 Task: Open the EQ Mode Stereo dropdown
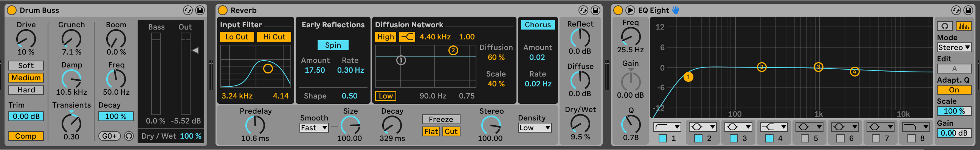(954, 48)
